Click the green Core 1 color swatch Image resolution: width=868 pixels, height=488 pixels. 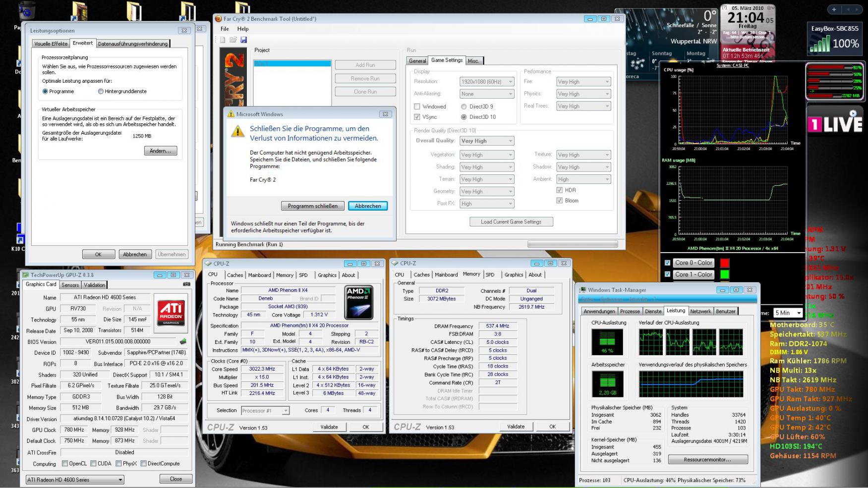pos(725,274)
